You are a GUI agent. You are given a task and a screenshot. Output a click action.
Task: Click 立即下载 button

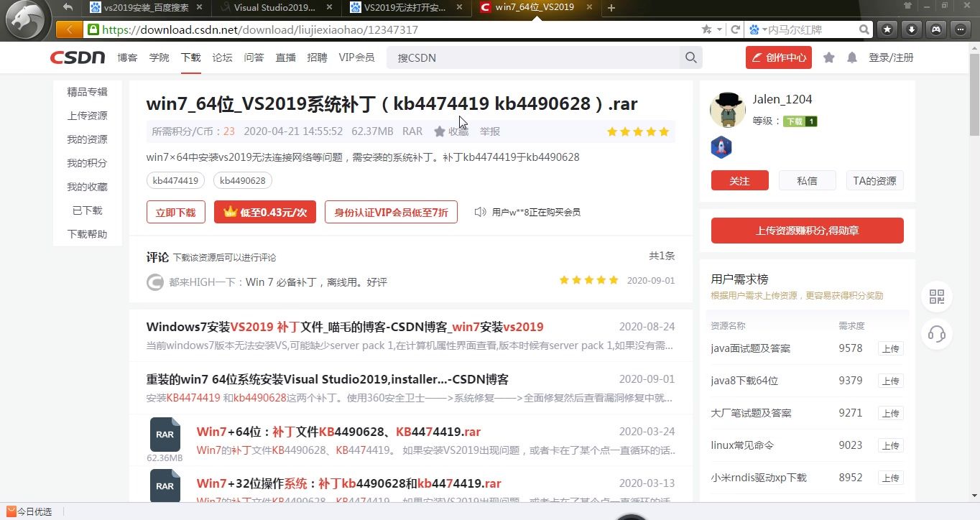pos(176,212)
